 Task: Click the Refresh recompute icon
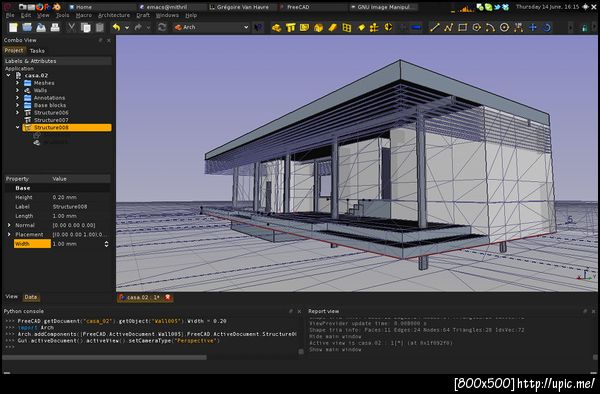coord(162,27)
